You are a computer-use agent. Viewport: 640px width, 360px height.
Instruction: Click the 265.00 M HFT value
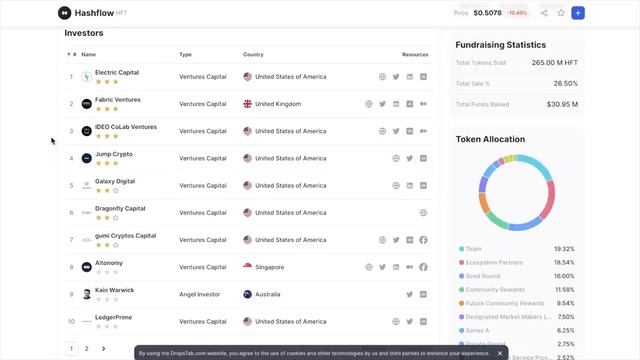555,63
